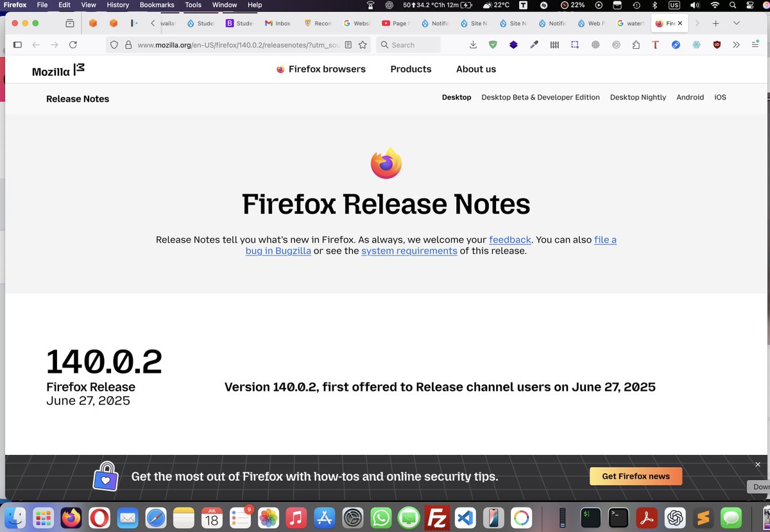
Task: Click the feedback link
Action: 510,239
